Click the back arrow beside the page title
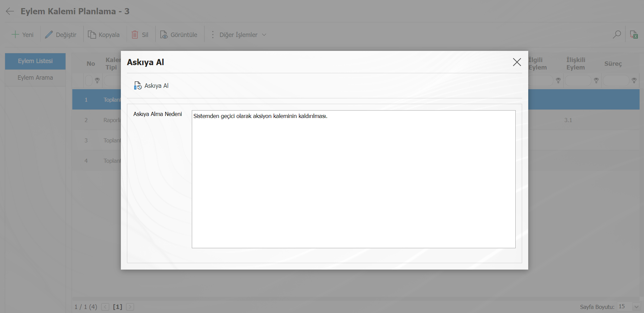The height and width of the screenshot is (313, 644). coord(10,11)
